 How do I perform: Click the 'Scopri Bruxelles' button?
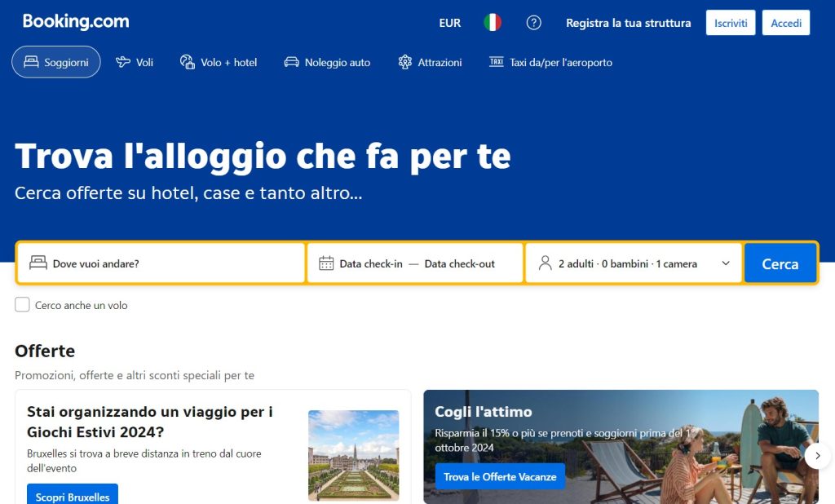click(x=73, y=496)
